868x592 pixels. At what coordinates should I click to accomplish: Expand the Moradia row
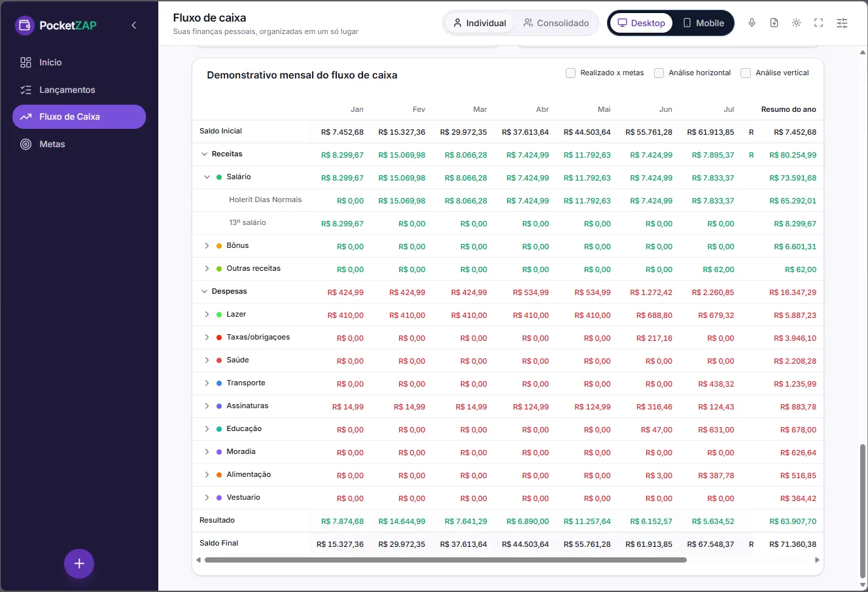(207, 452)
